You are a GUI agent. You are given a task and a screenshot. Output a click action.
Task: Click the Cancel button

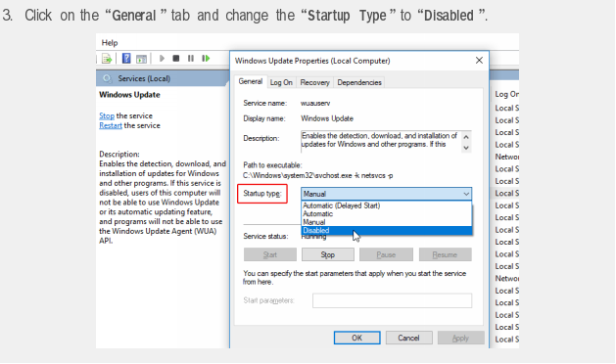408,338
